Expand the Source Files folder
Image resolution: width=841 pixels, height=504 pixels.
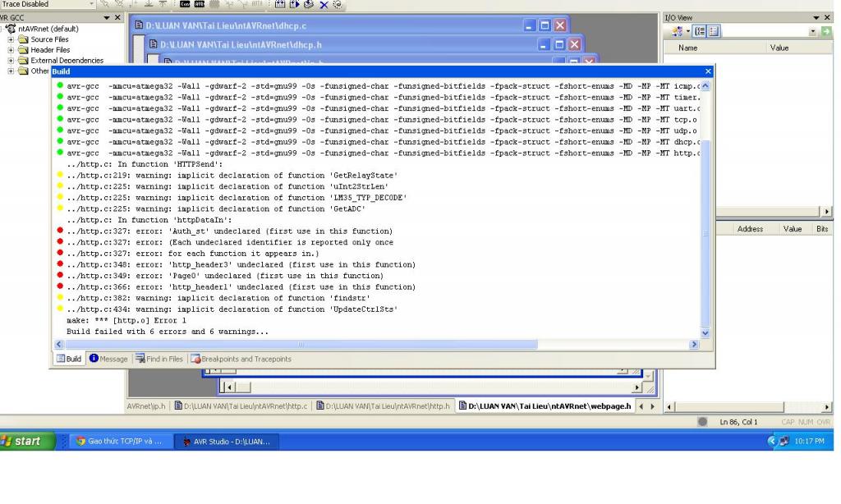[11, 39]
